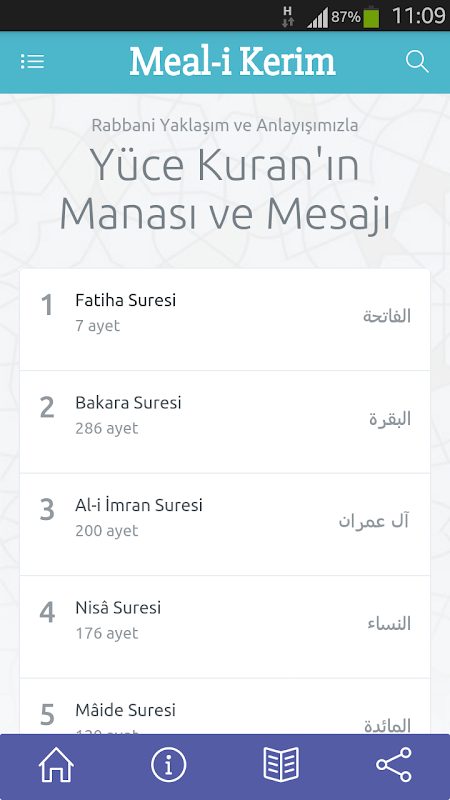Image resolution: width=450 pixels, height=800 pixels.
Task: Tap the 286 ayet label
Action: 107,428
